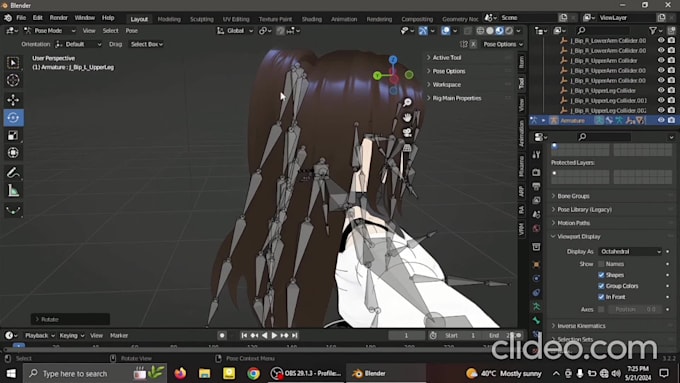Toggle the Names checkbox
680x383 pixels.
[x=601, y=264]
